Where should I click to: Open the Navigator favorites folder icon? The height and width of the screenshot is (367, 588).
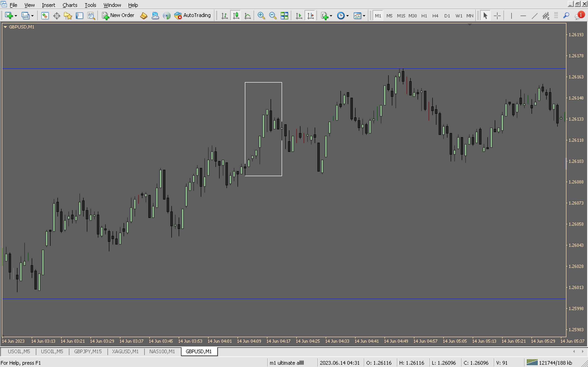tap(68, 16)
